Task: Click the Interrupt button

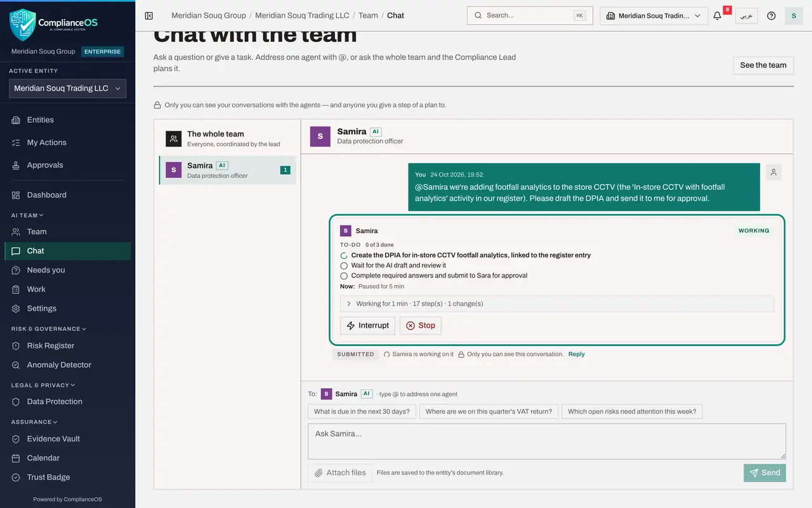Action: 368,326
